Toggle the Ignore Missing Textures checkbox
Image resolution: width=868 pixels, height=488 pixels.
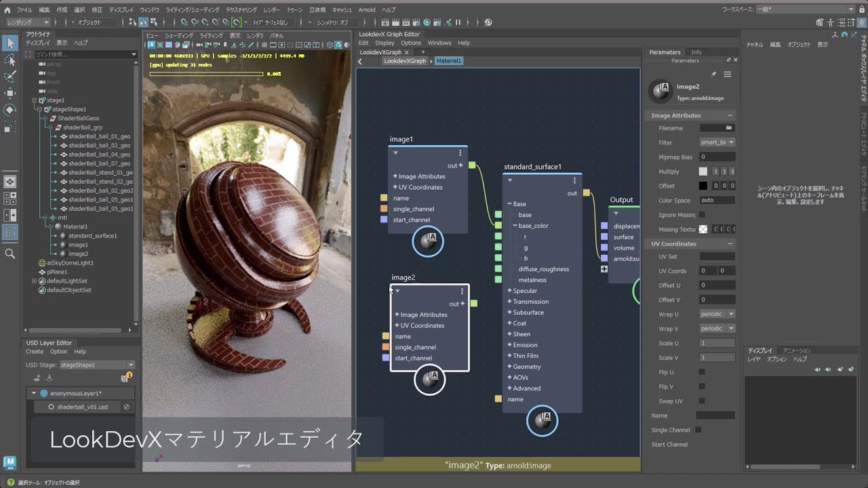703,214
